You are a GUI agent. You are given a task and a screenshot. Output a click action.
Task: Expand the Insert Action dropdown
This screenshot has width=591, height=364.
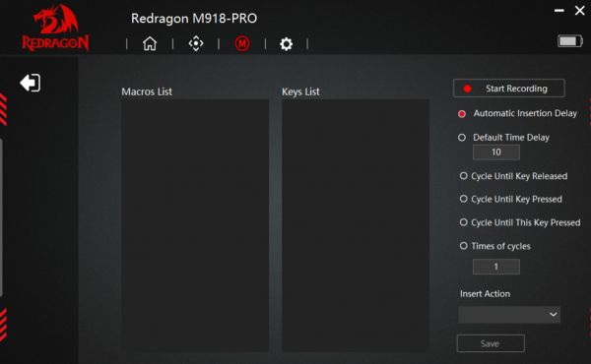pyautogui.click(x=509, y=315)
